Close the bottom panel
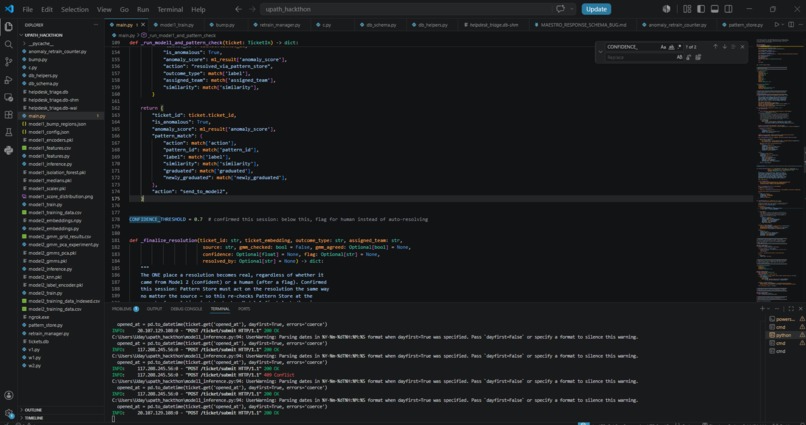Screen dimensions: 806x425 800,308
